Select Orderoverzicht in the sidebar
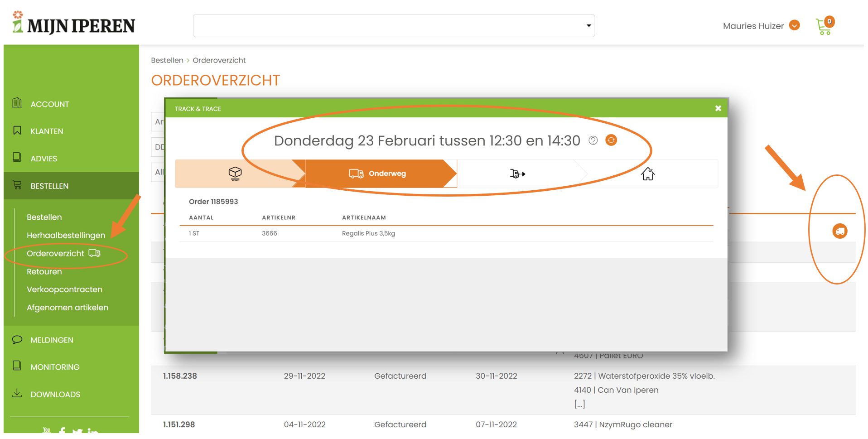The height and width of the screenshot is (439, 868). coord(55,253)
